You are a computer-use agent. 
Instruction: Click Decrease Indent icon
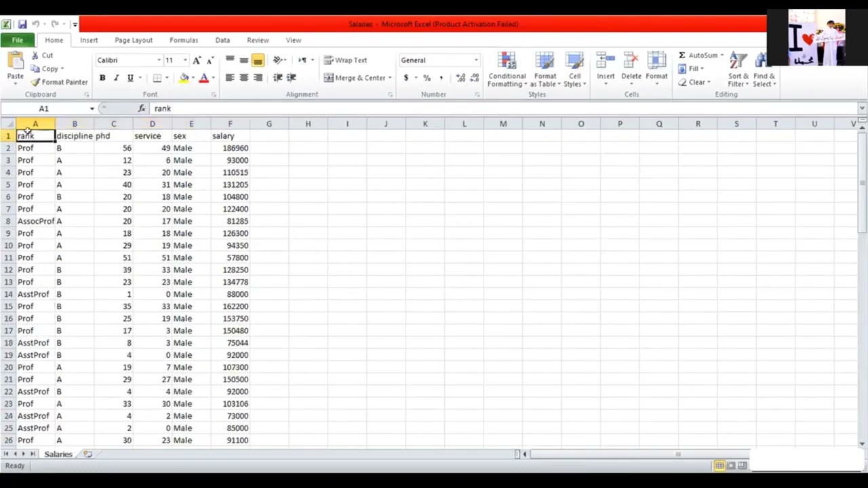(x=278, y=78)
